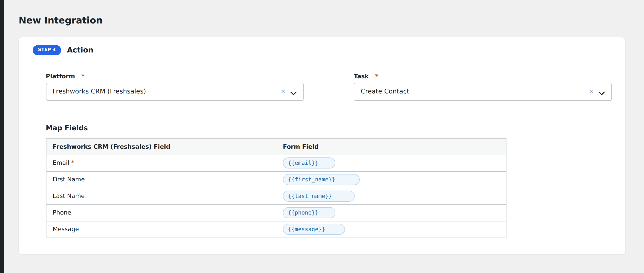Clear the Platform selection with the X icon
The image size is (644, 273).
(283, 92)
